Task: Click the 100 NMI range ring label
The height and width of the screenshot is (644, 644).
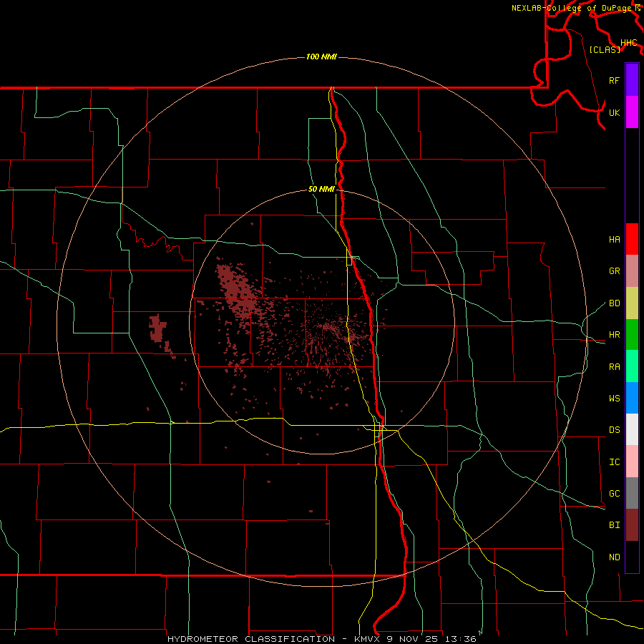Action: pyautogui.click(x=321, y=57)
